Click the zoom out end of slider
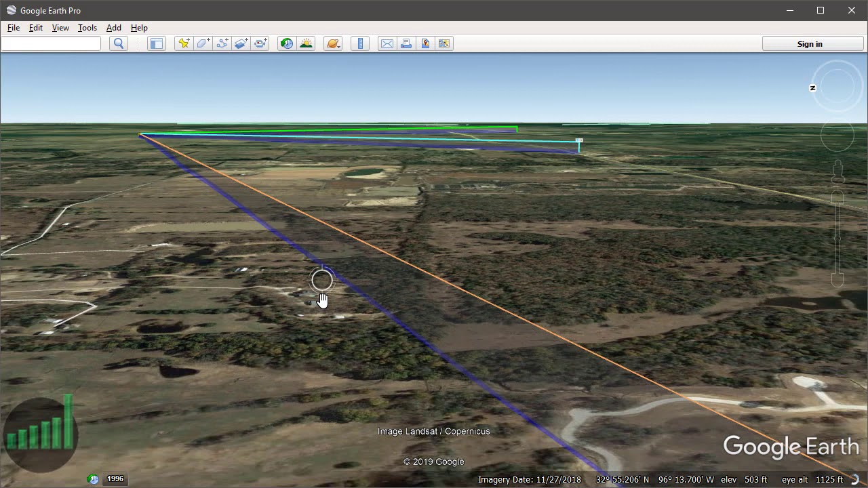This screenshot has width=868, height=488. click(x=837, y=280)
